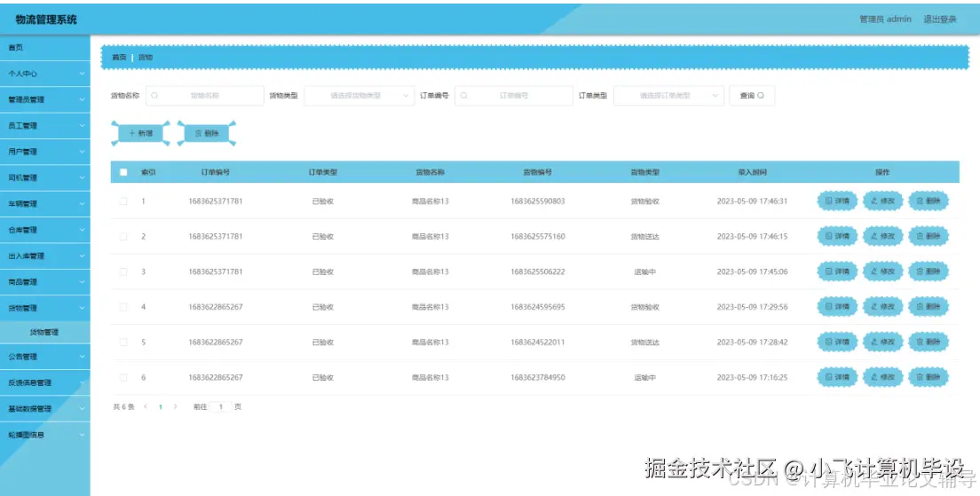The image size is (980, 496).
Task: Click the 查询 search button
Action: [752, 96]
